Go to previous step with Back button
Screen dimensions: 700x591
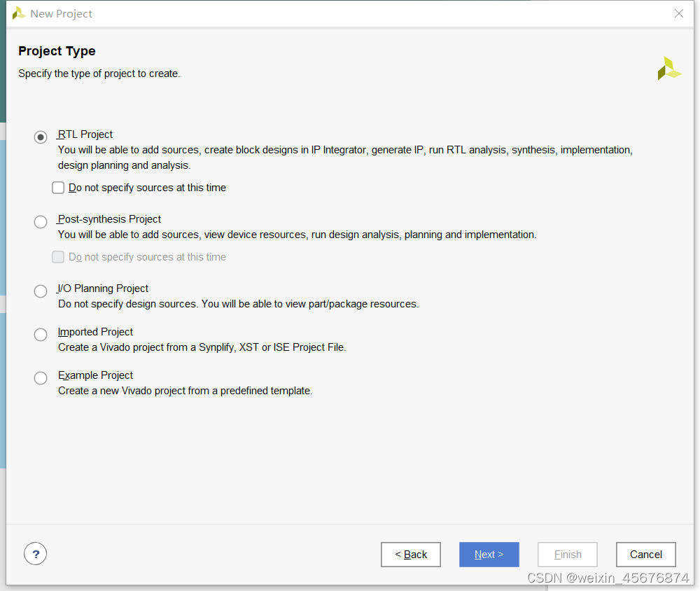[411, 555]
